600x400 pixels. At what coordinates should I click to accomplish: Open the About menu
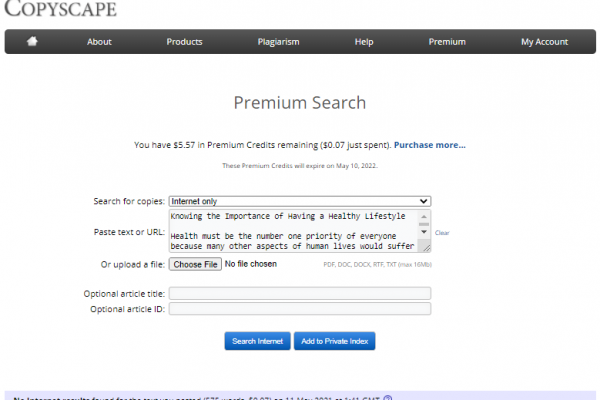99,42
